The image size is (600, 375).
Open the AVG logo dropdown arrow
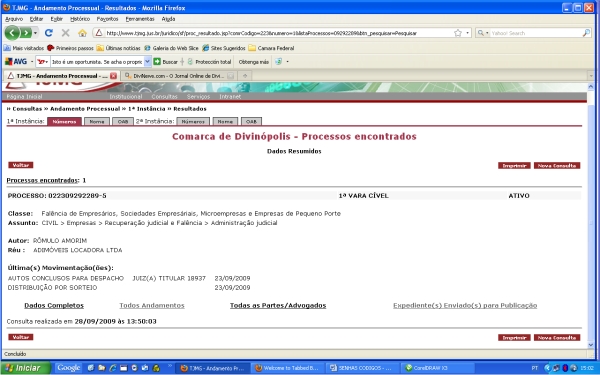(31, 62)
